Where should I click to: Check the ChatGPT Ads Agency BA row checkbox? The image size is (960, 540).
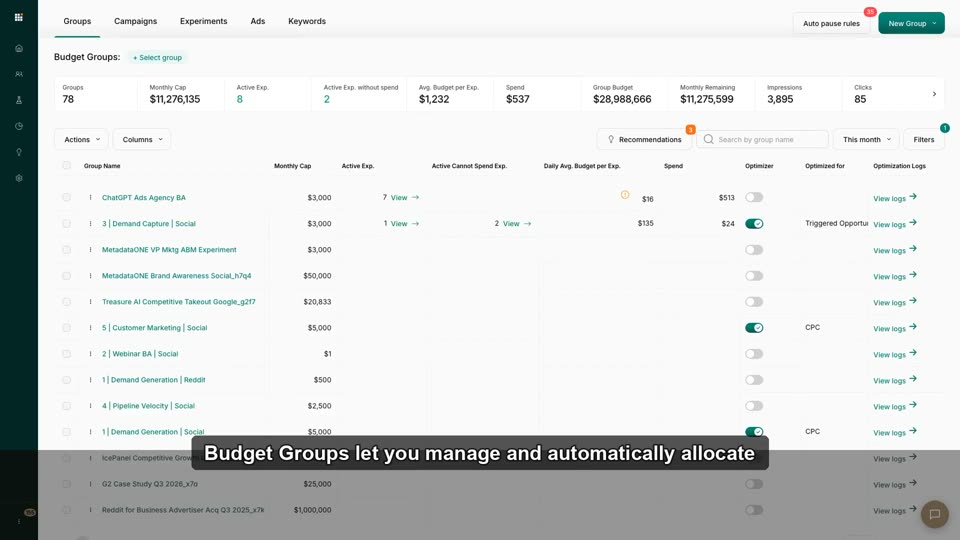pyautogui.click(x=66, y=197)
